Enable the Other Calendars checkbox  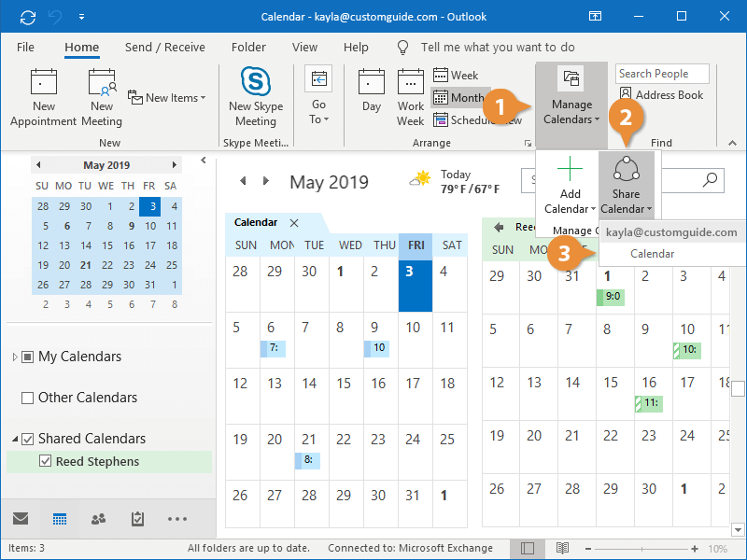coord(28,398)
